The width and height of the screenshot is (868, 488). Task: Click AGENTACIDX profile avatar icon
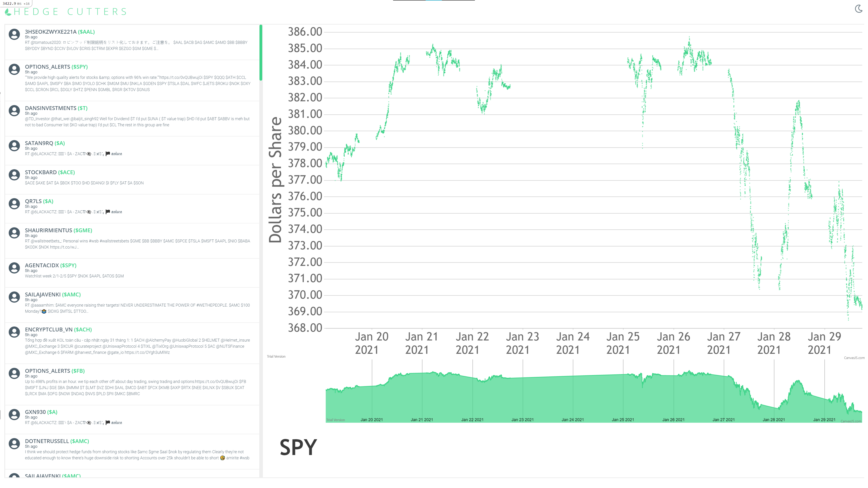14,268
